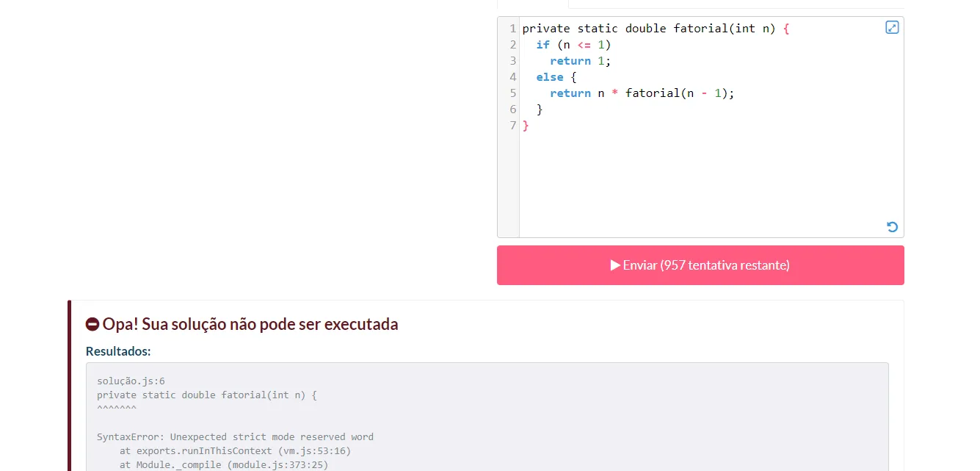
Task: Click the recursive "fatorial(n - 1)" call
Action: [678, 93]
